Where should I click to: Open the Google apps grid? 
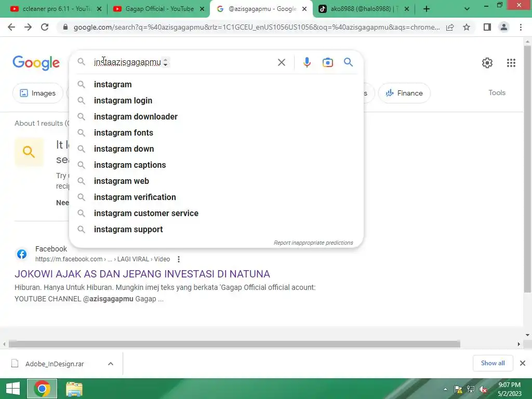click(511, 63)
